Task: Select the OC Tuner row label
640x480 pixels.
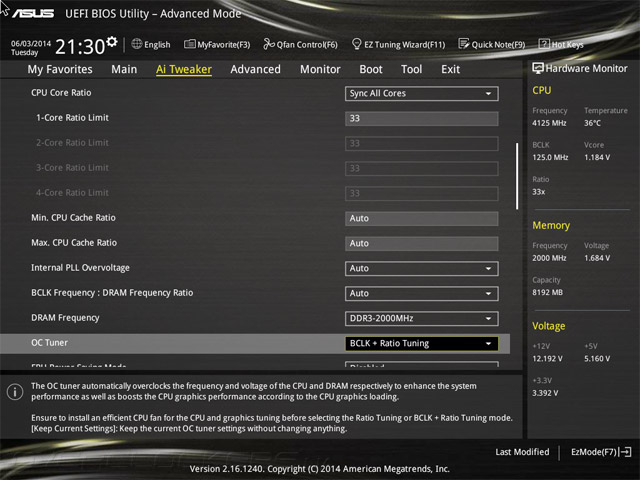Action: click(x=49, y=343)
